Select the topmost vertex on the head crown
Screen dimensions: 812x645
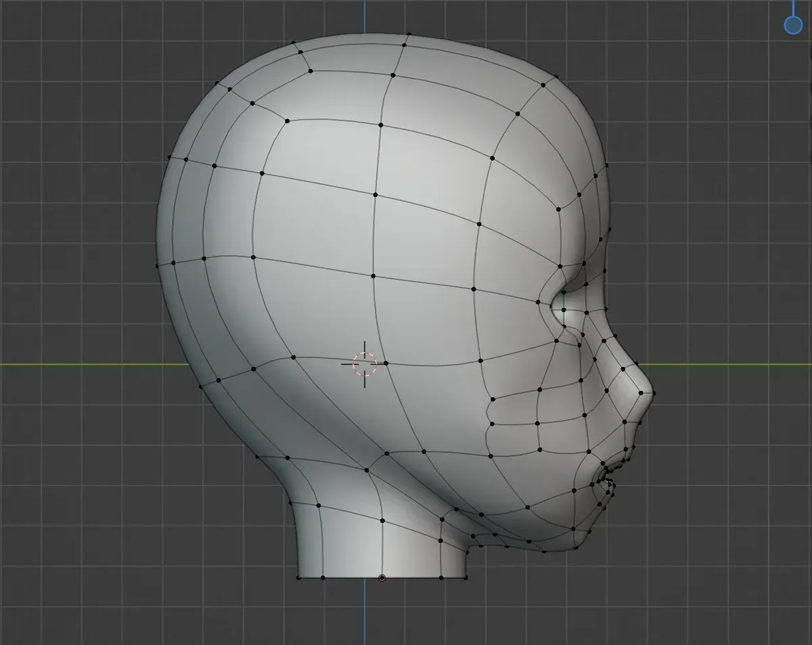[x=409, y=34]
